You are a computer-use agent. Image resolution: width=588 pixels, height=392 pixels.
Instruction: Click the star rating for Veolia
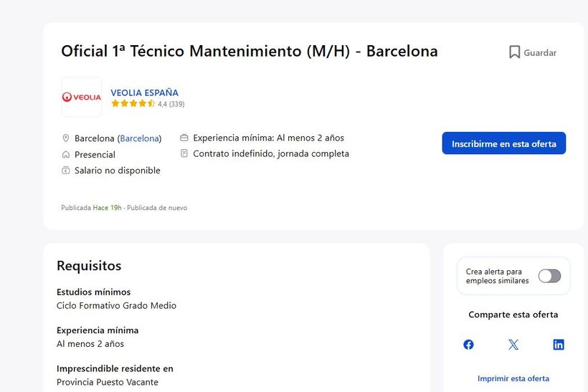pos(133,104)
